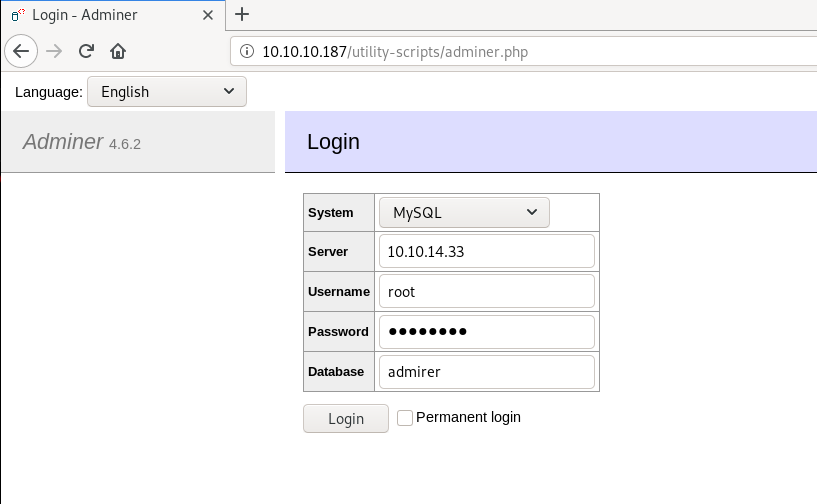Enable the Permanent login checkbox
This screenshot has width=817, height=504.
[x=405, y=418]
